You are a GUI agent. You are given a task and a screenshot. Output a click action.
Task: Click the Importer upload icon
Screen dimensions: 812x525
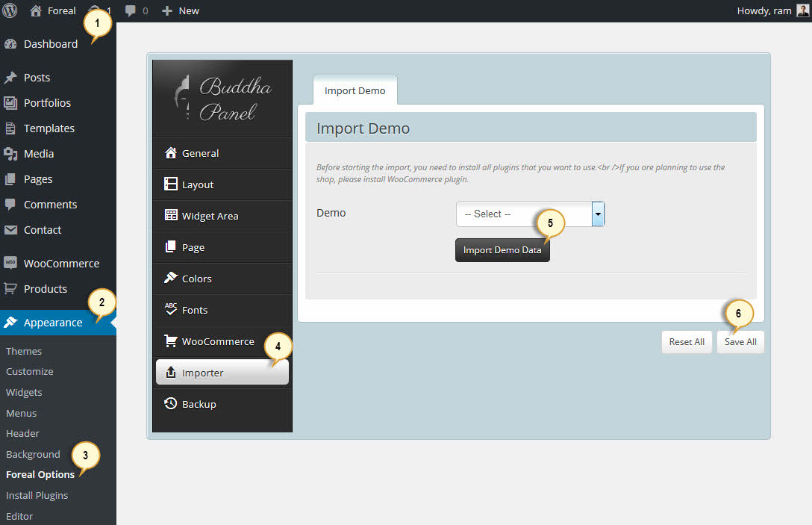(x=170, y=372)
